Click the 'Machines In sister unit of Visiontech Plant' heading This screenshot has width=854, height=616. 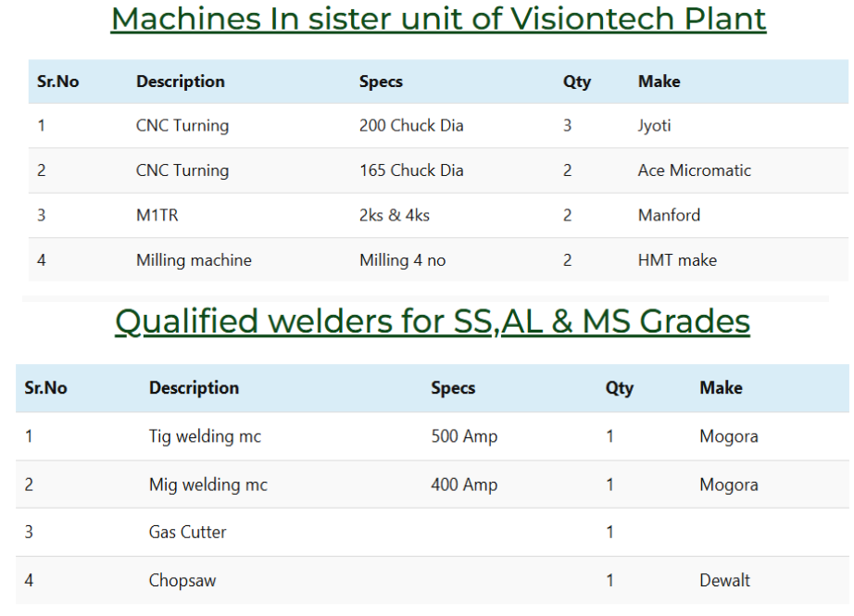coord(438,19)
